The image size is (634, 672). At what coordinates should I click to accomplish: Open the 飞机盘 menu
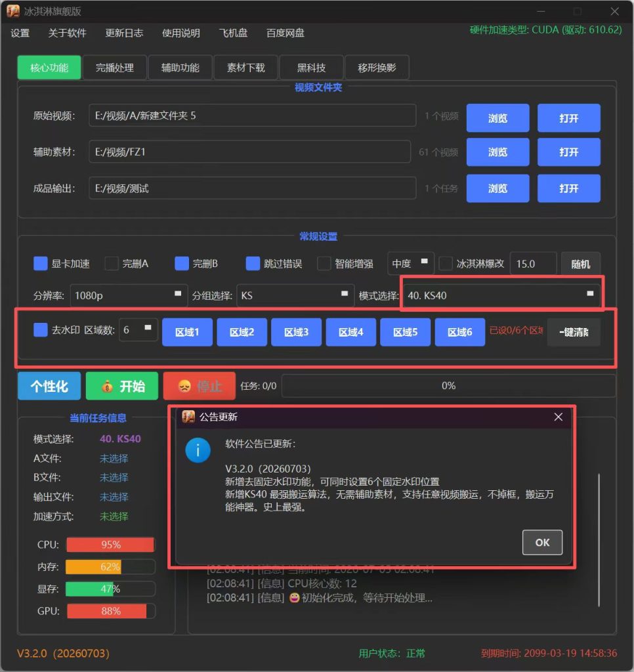point(233,33)
